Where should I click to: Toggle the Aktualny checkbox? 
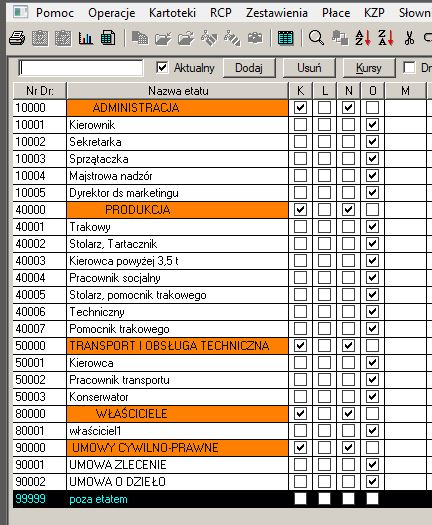tap(162, 68)
